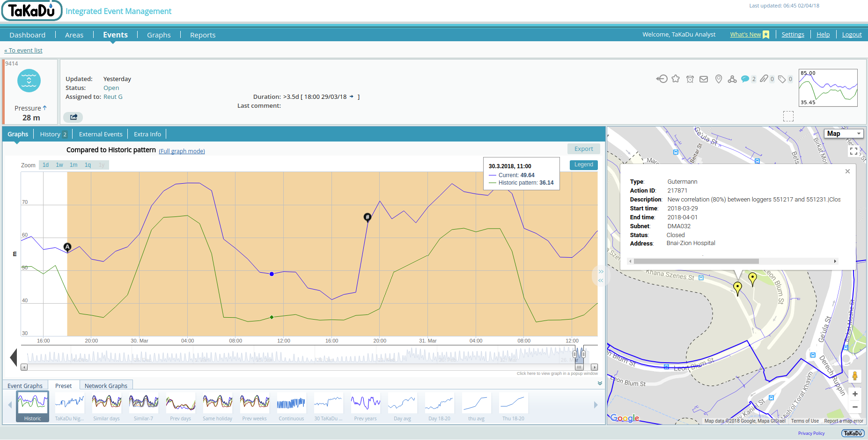Click the share arrow button under status
The height and width of the screenshot is (440, 868).
click(x=74, y=117)
